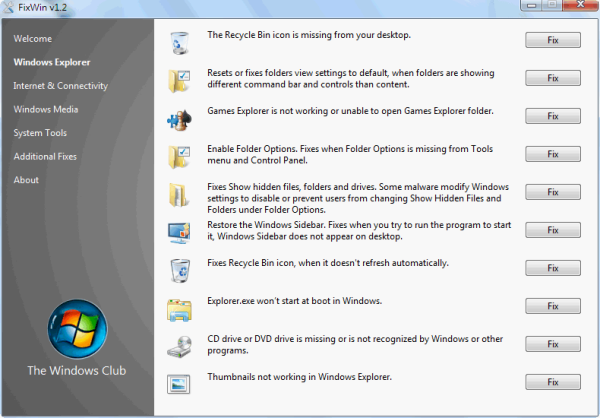Fix Show hidden files setting
The width and height of the screenshot is (600, 418).
(x=553, y=192)
